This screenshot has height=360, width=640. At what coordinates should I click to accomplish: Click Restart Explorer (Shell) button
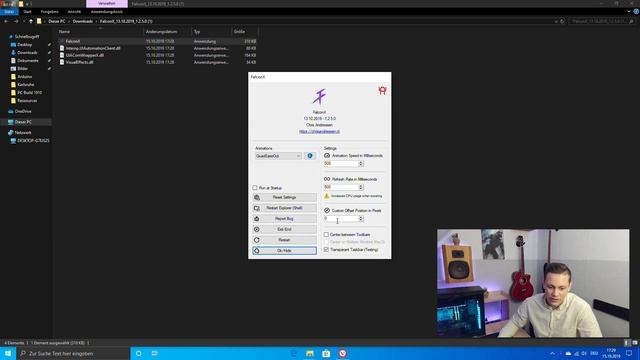(284, 208)
